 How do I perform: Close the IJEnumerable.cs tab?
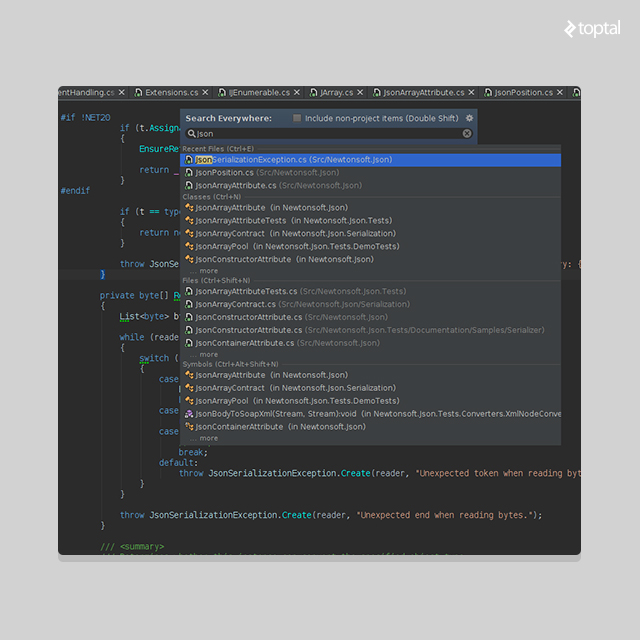coord(297,93)
